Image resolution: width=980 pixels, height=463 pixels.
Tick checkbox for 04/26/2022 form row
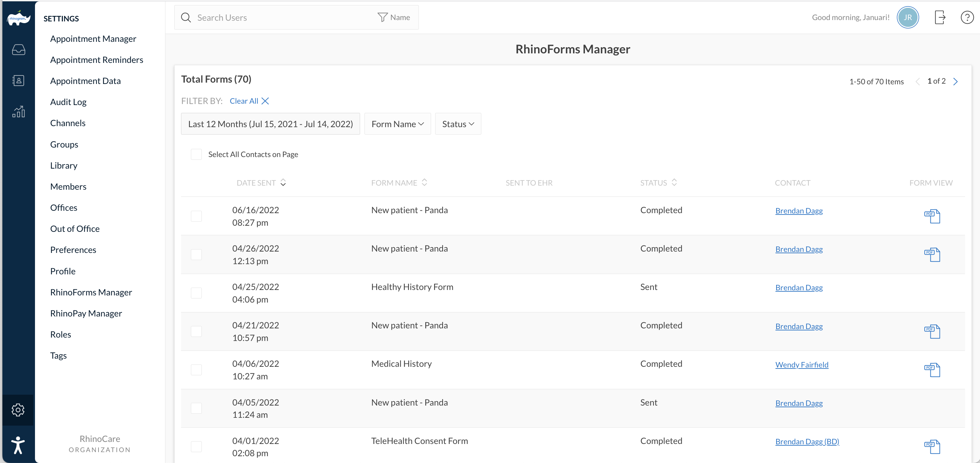click(x=196, y=254)
